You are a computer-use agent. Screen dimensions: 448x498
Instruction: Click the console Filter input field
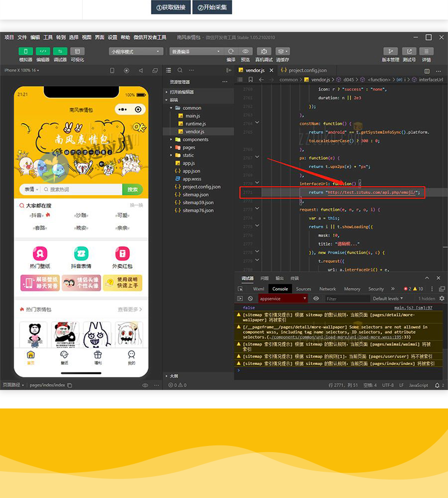pos(347,299)
